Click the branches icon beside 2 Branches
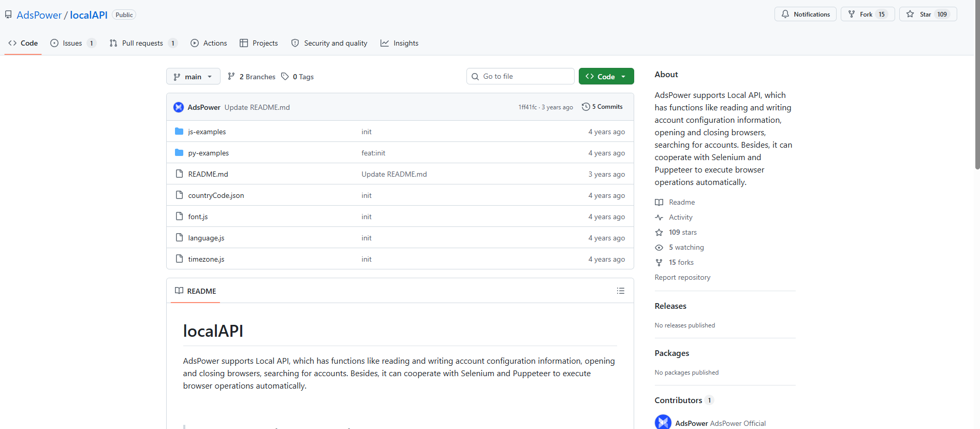 (x=231, y=77)
